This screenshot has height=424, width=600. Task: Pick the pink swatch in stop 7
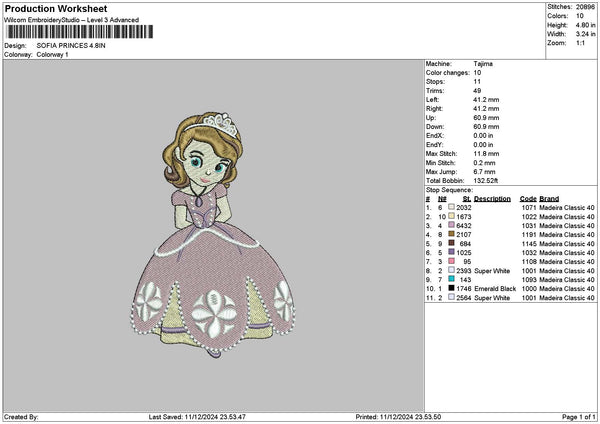click(x=452, y=261)
